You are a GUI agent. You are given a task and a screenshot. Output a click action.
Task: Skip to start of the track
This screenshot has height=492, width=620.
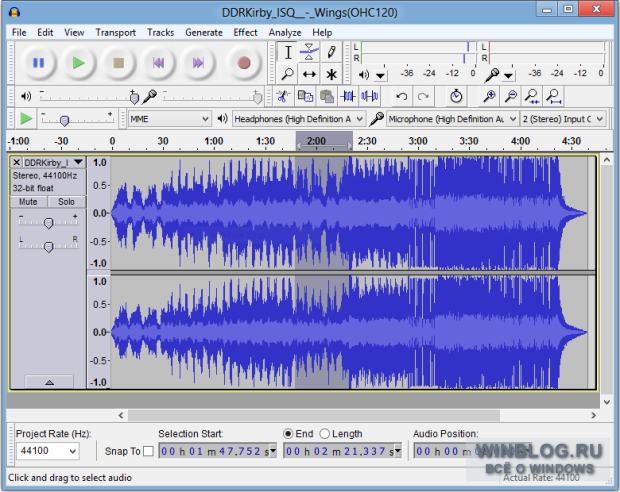pos(159,62)
